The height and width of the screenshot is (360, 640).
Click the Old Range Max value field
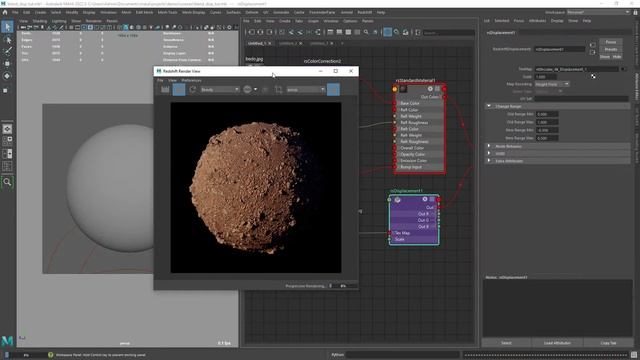(547, 122)
